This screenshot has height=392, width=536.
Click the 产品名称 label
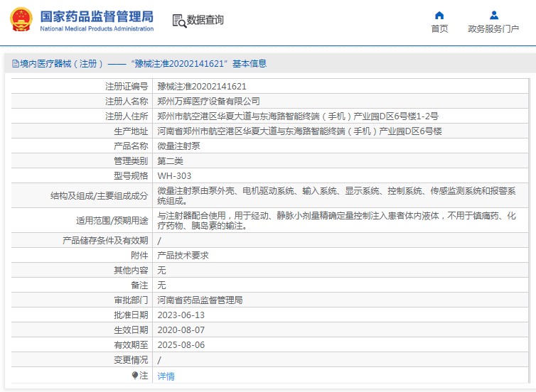click(x=131, y=146)
